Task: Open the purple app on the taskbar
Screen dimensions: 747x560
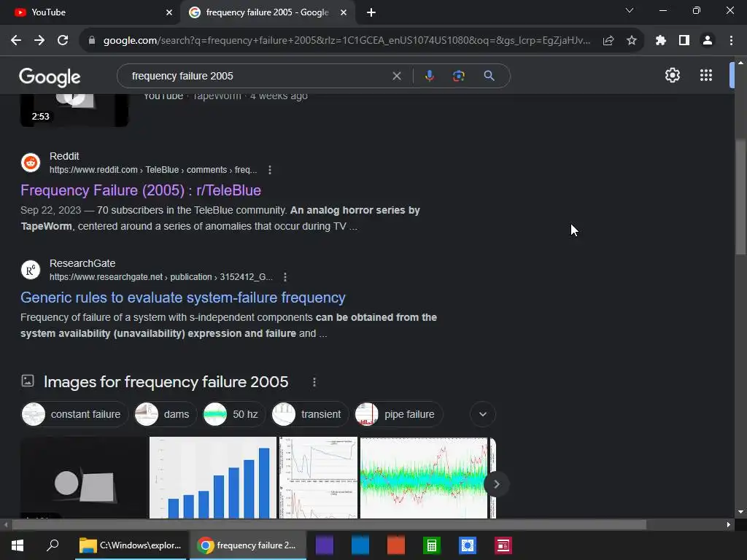Action: 325,545
